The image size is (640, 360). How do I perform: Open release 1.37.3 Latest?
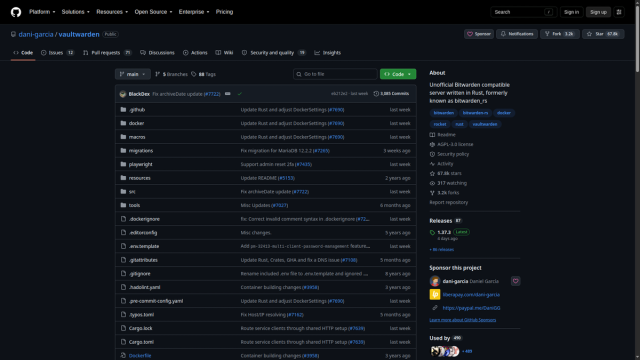[x=449, y=232]
